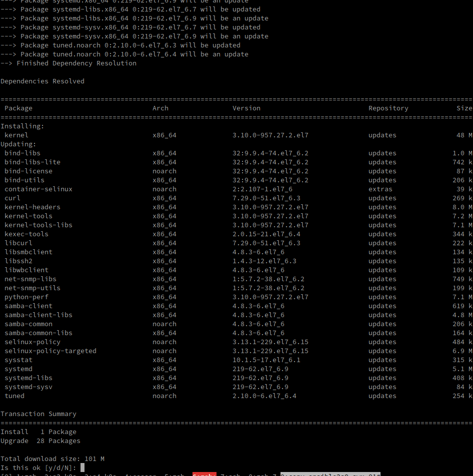
Task: Click the Arch column header
Action: [160, 108]
